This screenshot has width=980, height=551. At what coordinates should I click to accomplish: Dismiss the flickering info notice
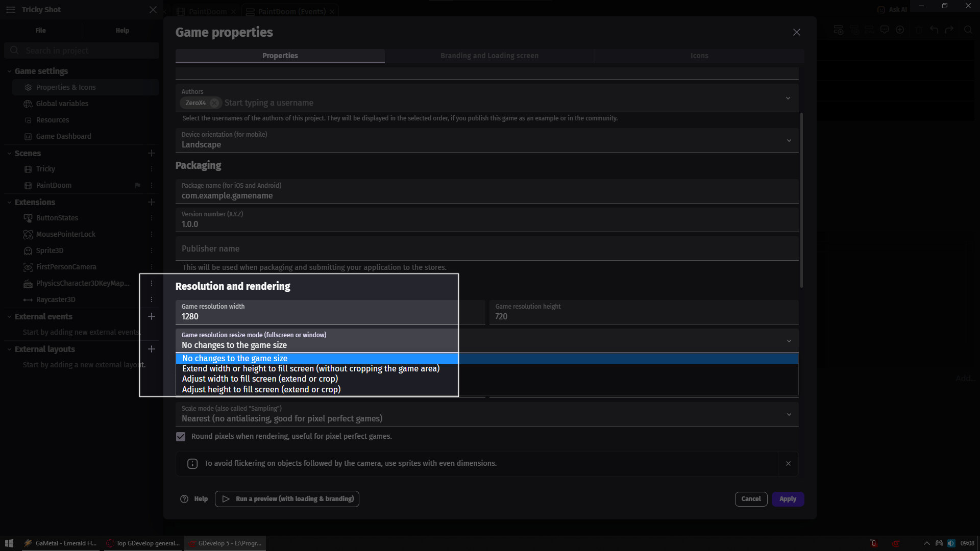point(788,463)
